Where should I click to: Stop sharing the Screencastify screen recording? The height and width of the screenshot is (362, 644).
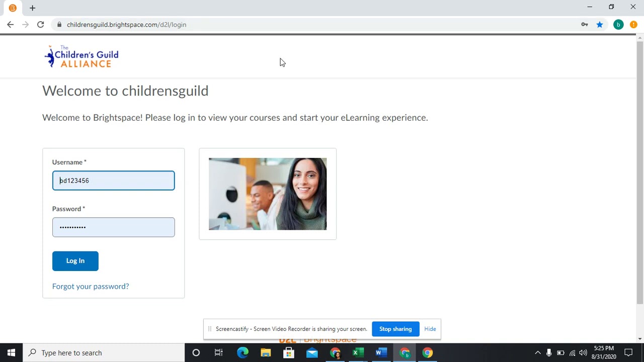click(395, 329)
